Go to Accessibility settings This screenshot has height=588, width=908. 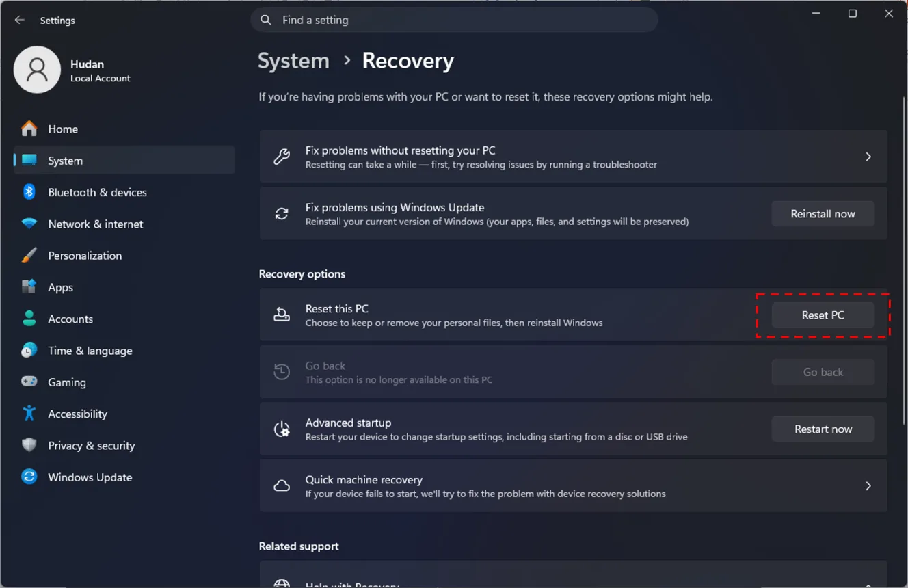pos(124,414)
